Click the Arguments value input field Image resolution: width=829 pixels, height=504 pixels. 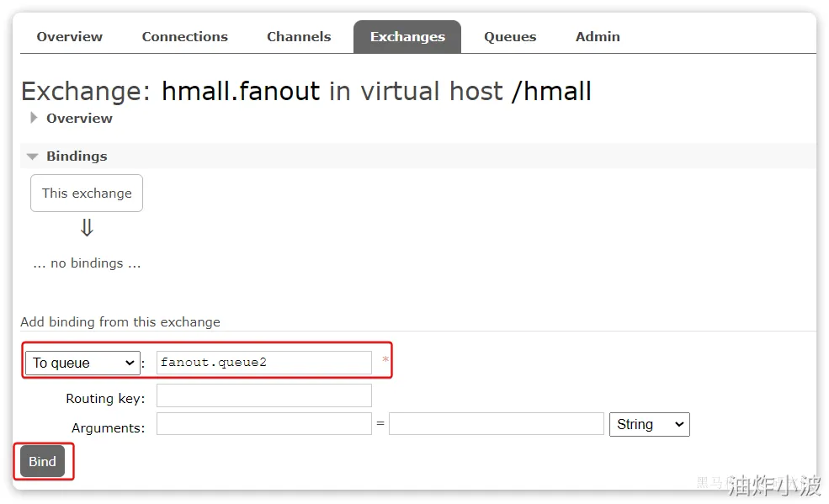pos(496,424)
